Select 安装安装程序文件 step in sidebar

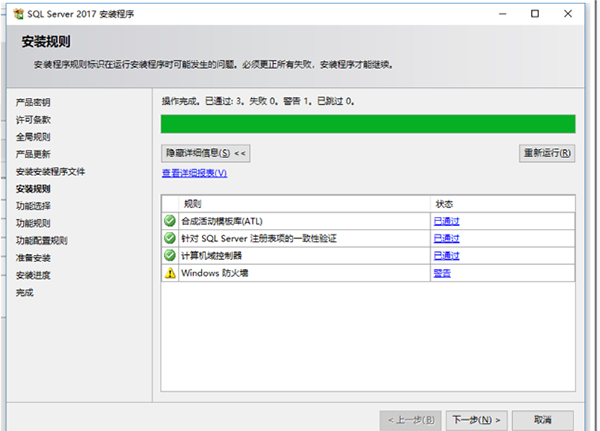pos(50,171)
